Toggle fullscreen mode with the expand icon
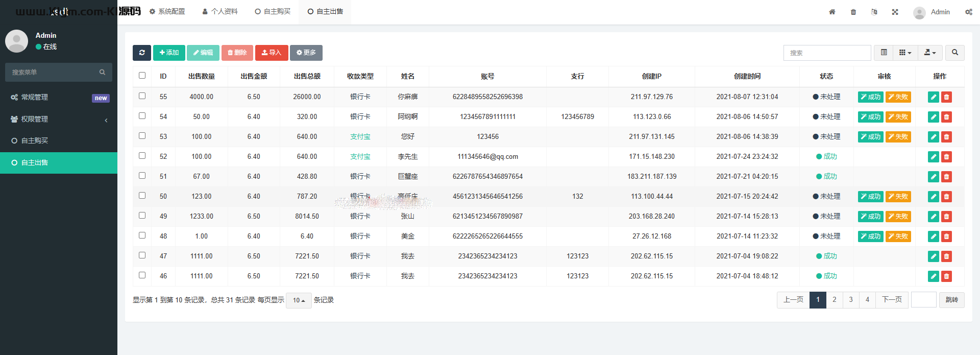The height and width of the screenshot is (355, 980). [895, 12]
